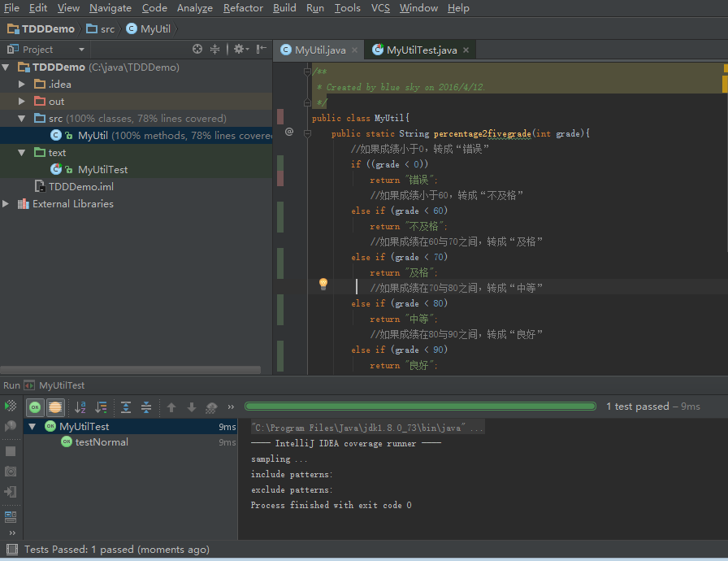Click the collapse all icon in Project panel
Screen dimensions: 728x561
(x=215, y=50)
